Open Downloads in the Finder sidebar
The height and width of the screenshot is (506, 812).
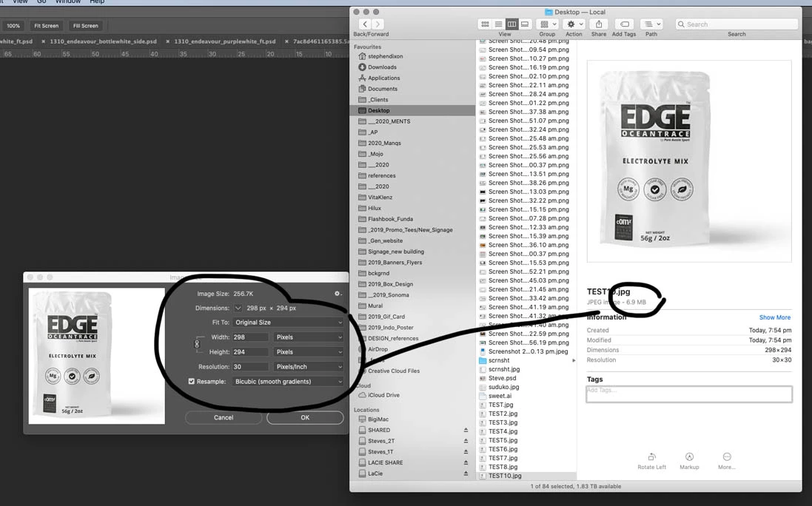point(382,67)
